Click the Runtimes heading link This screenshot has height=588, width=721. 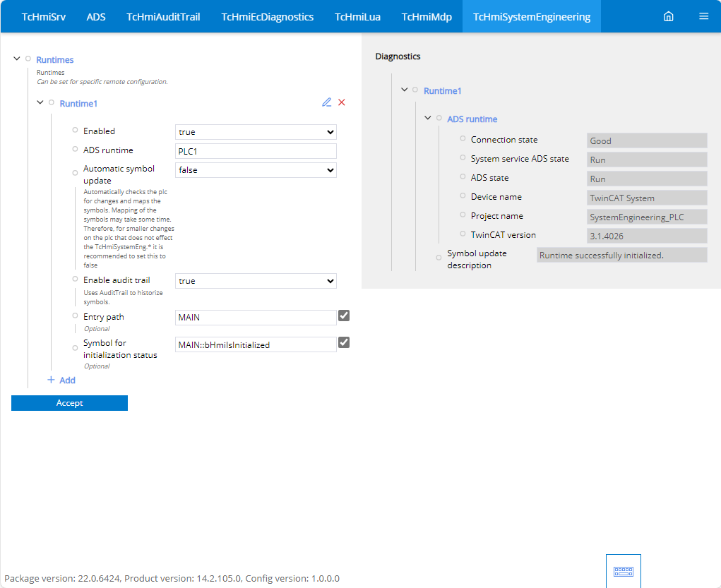pos(54,60)
